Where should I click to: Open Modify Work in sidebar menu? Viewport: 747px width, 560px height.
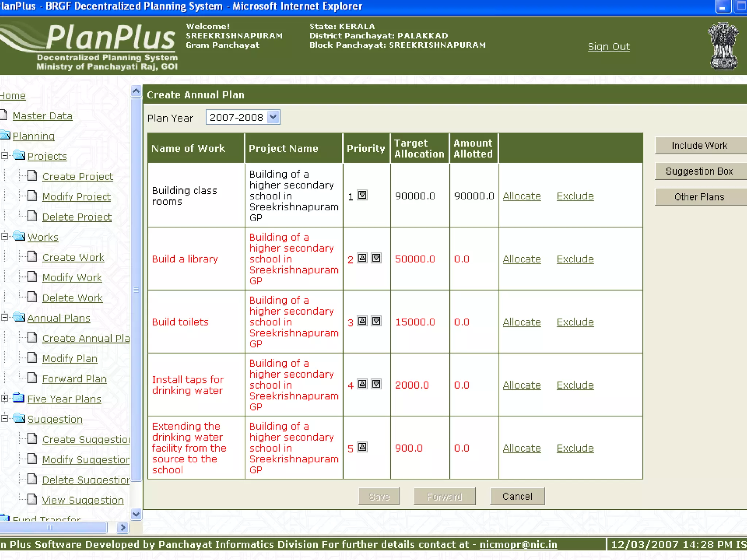72,278
